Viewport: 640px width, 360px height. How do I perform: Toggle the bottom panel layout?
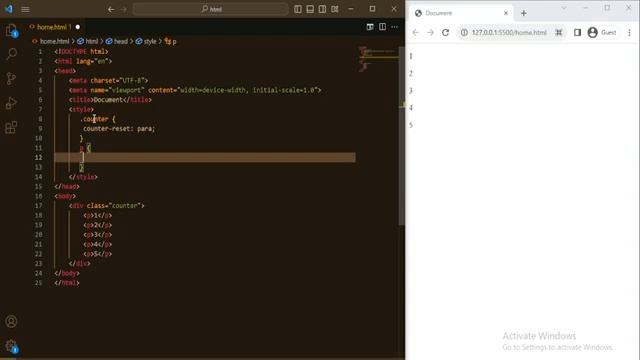click(310, 9)
